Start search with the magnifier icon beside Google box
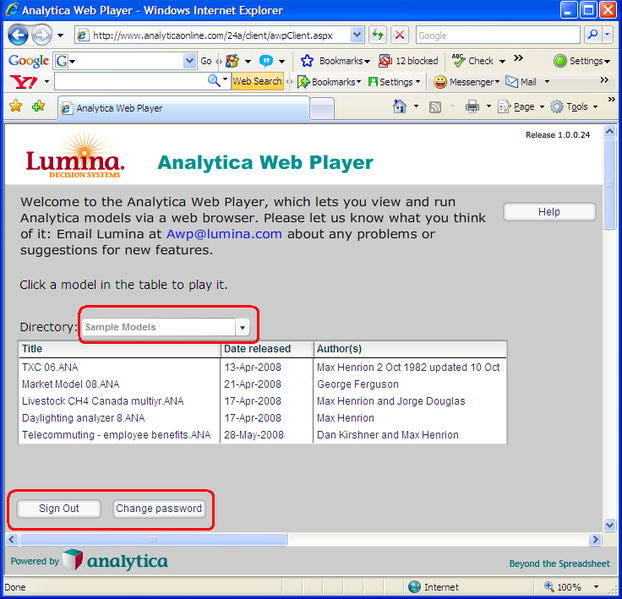The height and width of the screenshot is (599, 622). point(593,35)
